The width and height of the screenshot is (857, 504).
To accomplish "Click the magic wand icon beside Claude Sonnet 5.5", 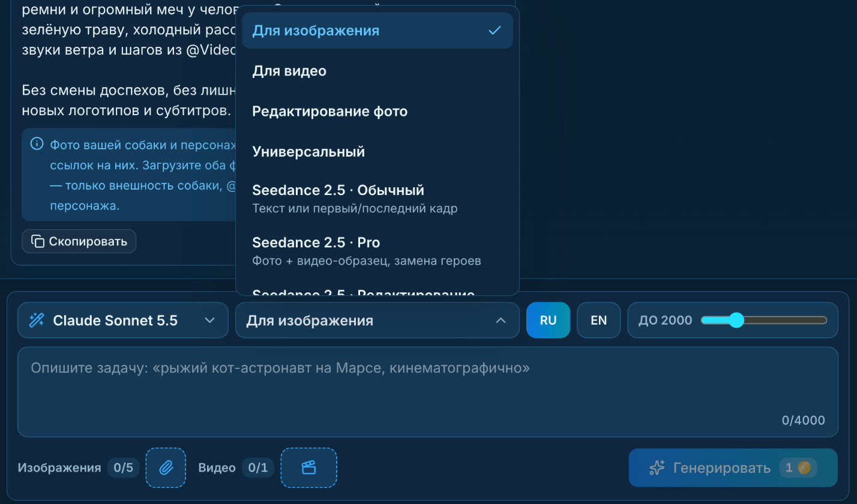I will tap(37, 320).
